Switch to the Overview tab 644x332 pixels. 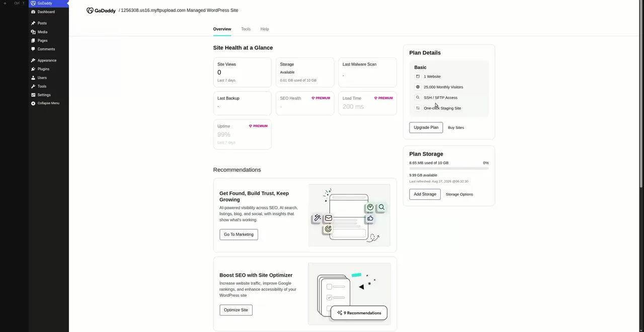[x=222, y=29]
